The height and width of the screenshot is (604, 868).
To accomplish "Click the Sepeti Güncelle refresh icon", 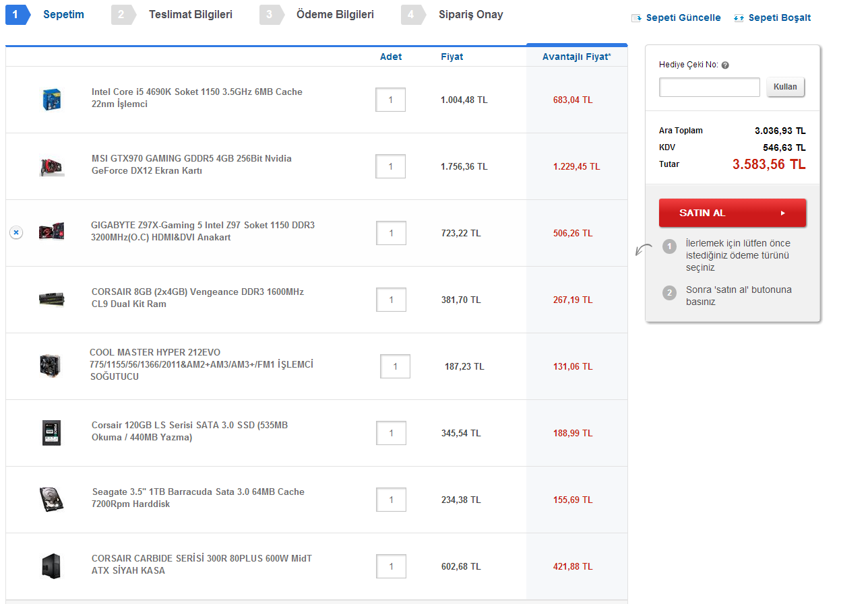I will pos(636,18).
